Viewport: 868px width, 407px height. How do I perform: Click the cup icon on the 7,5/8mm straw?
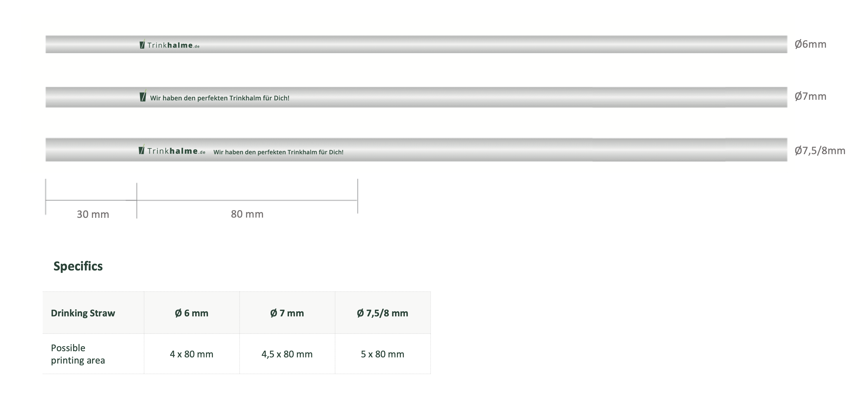142,150
